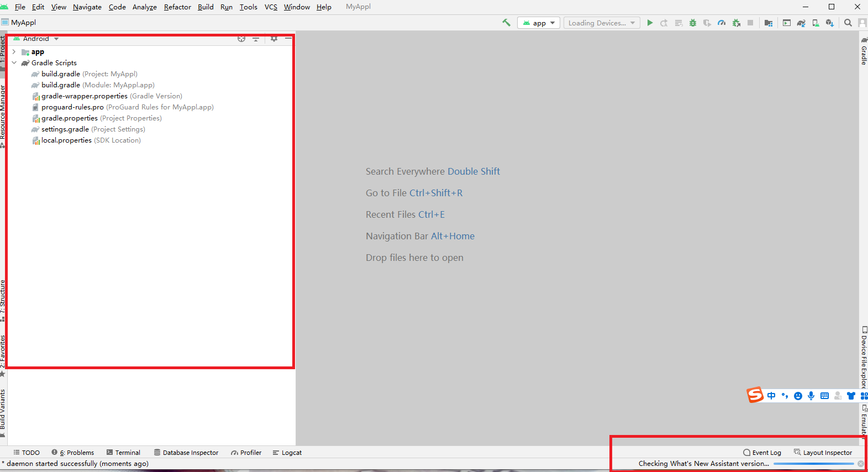Open Project panel gear settings icon
The height and width of the screenshot is (472, 868).
274,39
